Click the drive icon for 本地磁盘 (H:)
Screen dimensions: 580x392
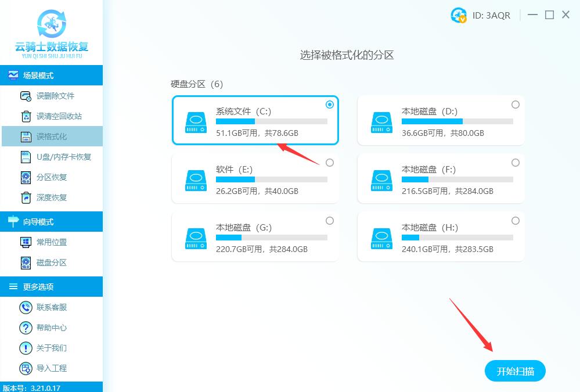[x=382, y=239]
